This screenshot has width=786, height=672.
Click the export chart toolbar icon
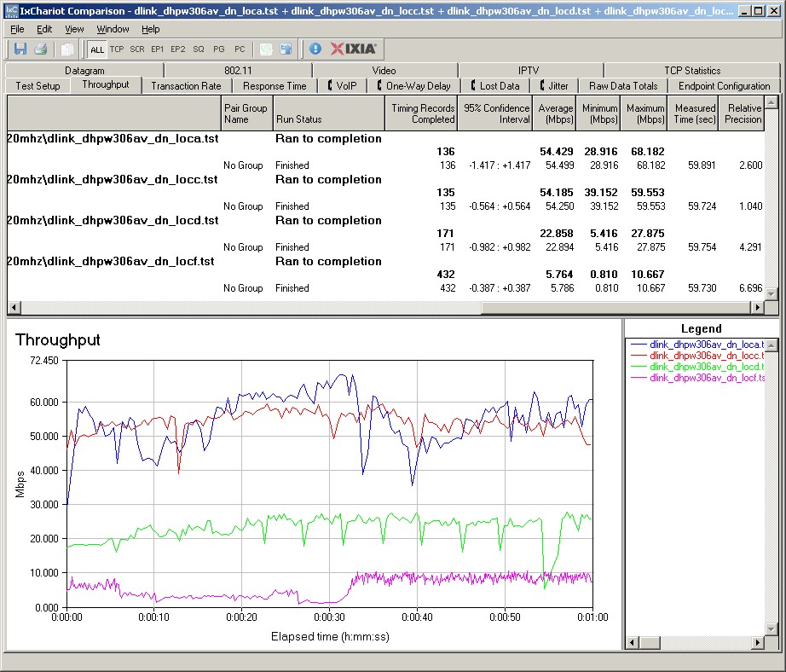(266, 49)
